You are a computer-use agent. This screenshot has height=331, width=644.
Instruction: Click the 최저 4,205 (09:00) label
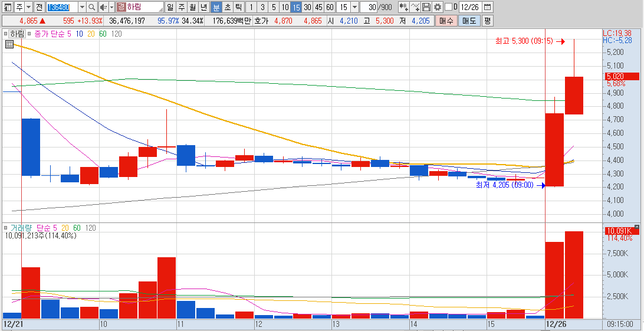click(x=505, y=185)
